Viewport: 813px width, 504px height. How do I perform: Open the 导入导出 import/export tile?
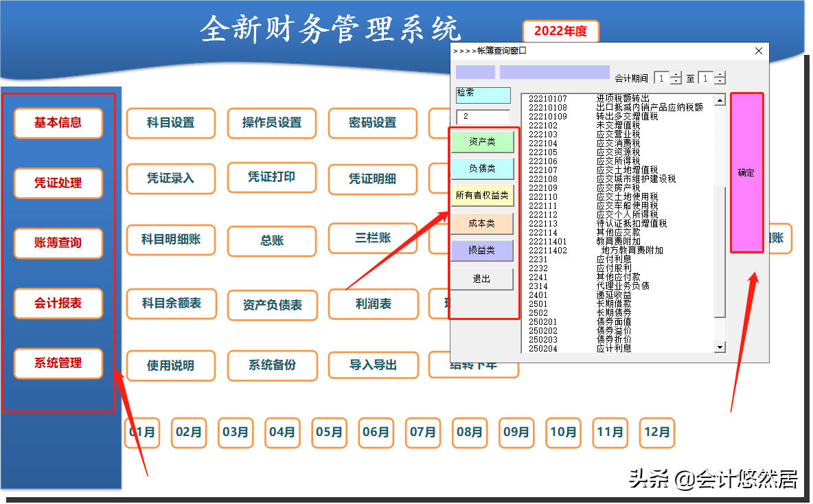pyautogui.click(x=374, y=365)
